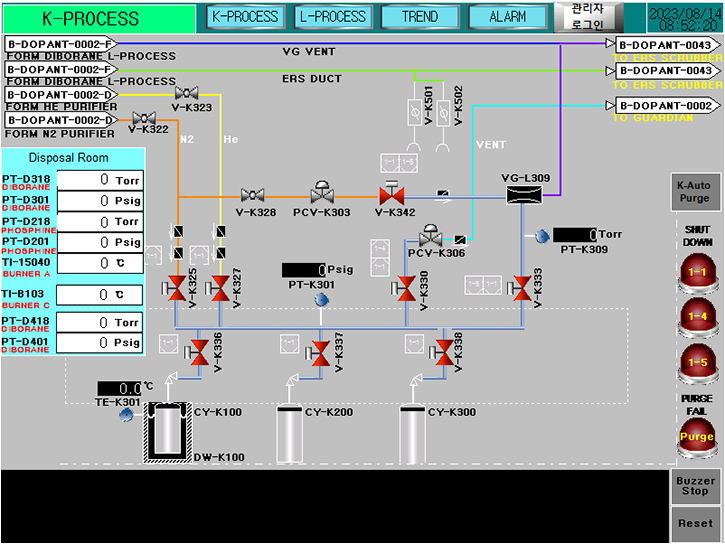The width and height of the screenshot is (725, 544).
Task: Click the Reset button
Action: [695, 524]
